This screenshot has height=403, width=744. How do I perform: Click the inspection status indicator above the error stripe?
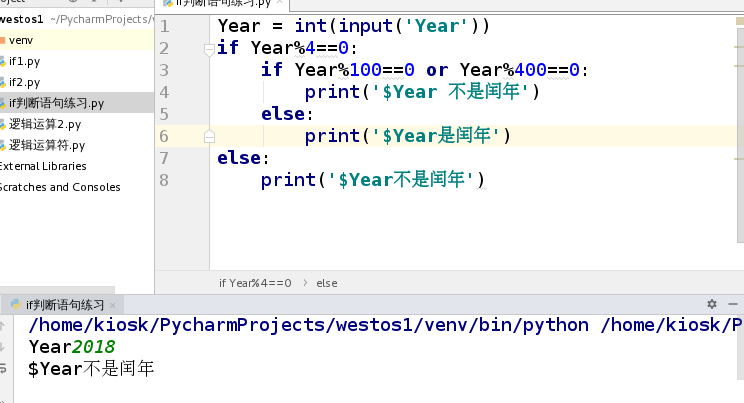point(740,21)
